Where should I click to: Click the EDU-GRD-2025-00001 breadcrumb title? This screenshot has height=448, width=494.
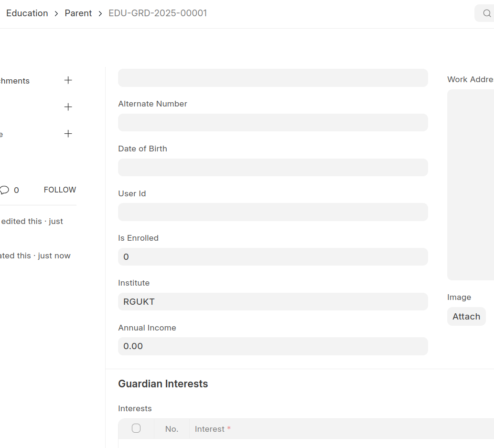click(158, 13)
